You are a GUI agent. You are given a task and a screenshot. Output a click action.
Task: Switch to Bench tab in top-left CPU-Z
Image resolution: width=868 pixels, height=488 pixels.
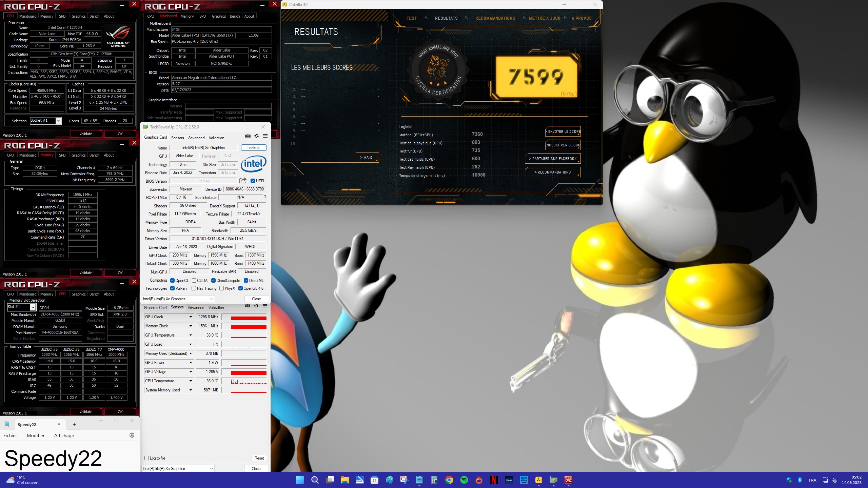point(94,16)
